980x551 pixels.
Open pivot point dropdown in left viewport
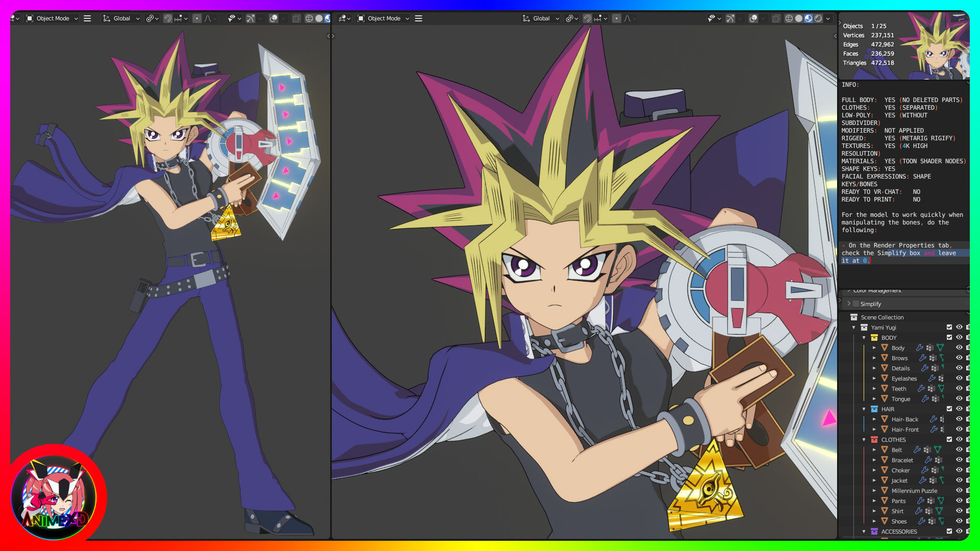[153, 18]
